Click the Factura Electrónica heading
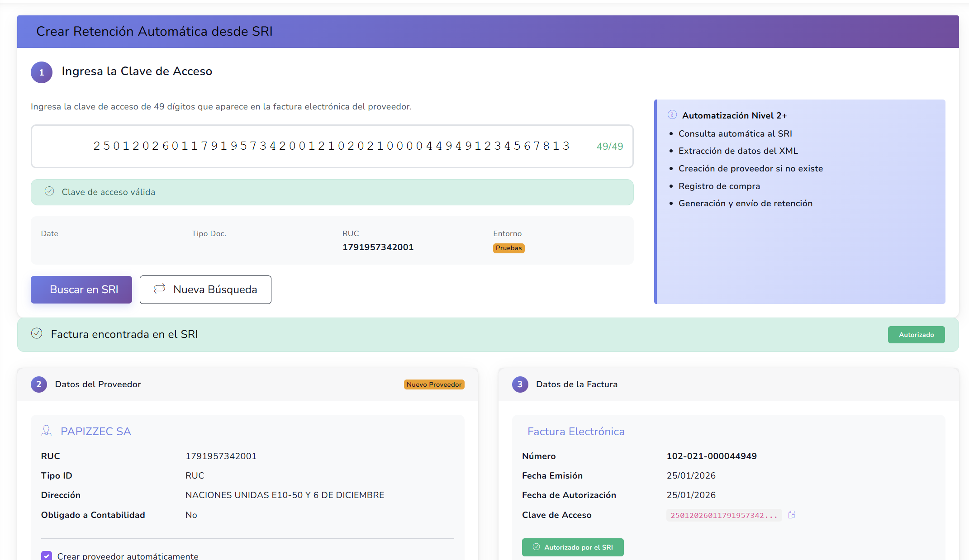Screen dimensions: 969x560 click(x=576, y=431)
